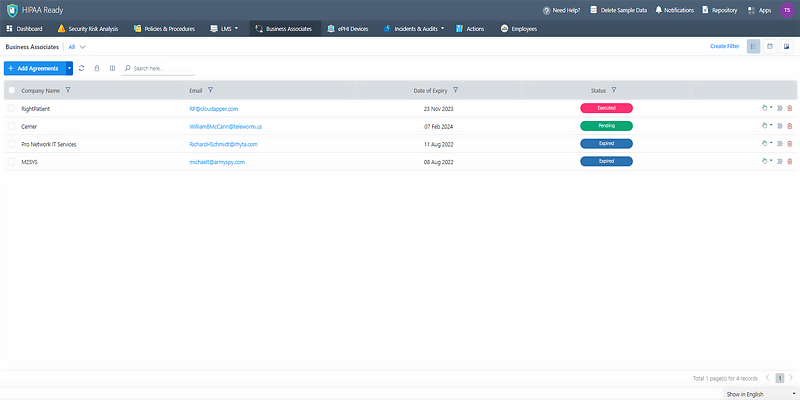Click the Create Filter link
Screen dimensions: 800x400
[724, 47]
